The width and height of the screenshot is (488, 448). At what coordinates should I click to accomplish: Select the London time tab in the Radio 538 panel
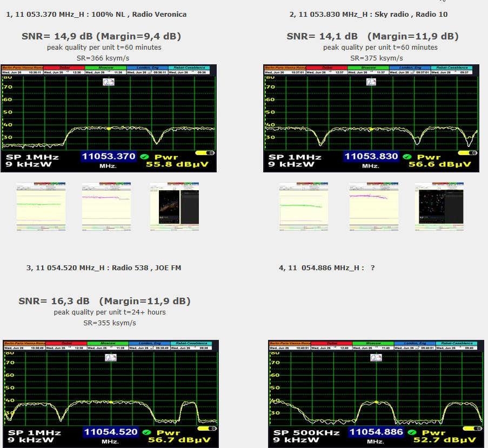(x=149, y=343)
